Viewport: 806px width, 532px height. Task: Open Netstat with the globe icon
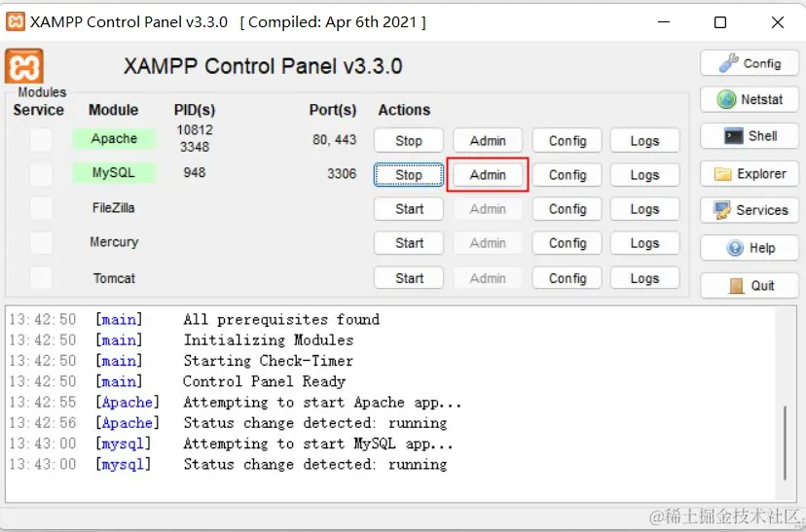click(x=750, y=99)
